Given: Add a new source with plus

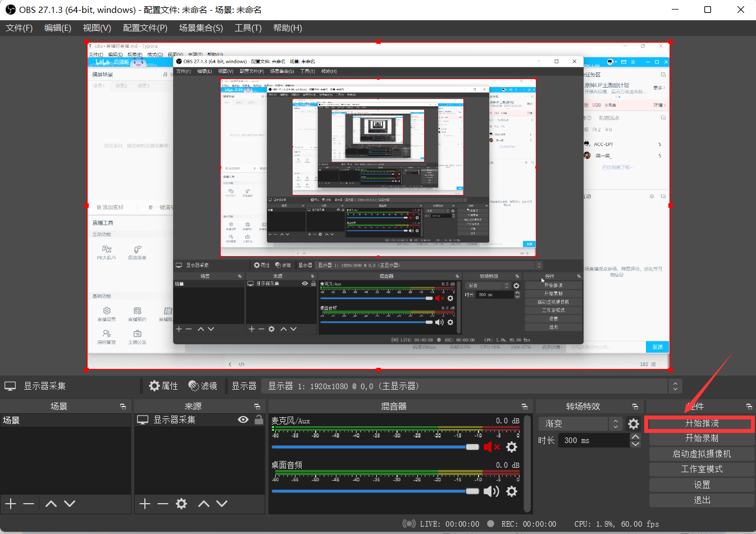Looking at the screenshot, I should click(145, 504).
